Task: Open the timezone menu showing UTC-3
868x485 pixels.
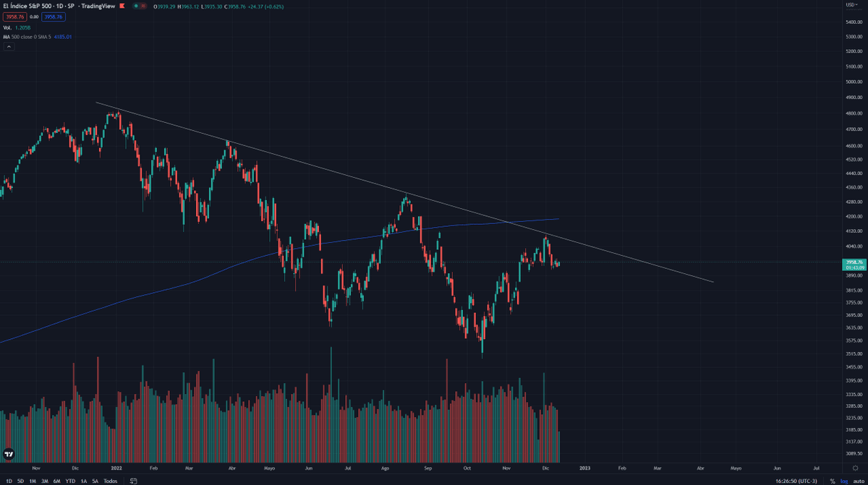Action: 798,481
